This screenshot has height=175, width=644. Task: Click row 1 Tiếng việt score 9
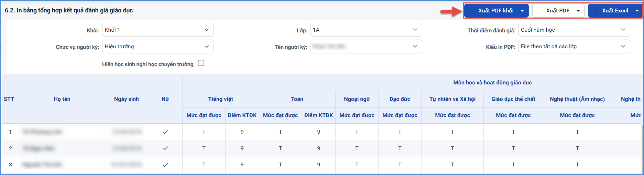[242, 132]
